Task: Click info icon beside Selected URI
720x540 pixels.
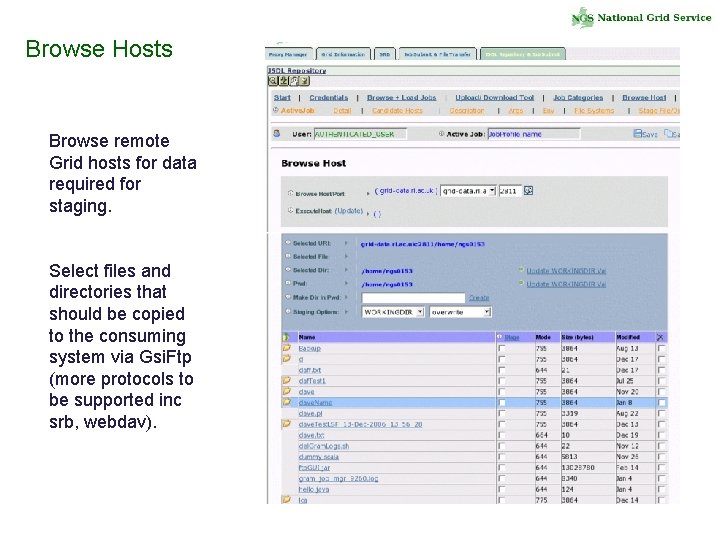Action: point(288,242)
